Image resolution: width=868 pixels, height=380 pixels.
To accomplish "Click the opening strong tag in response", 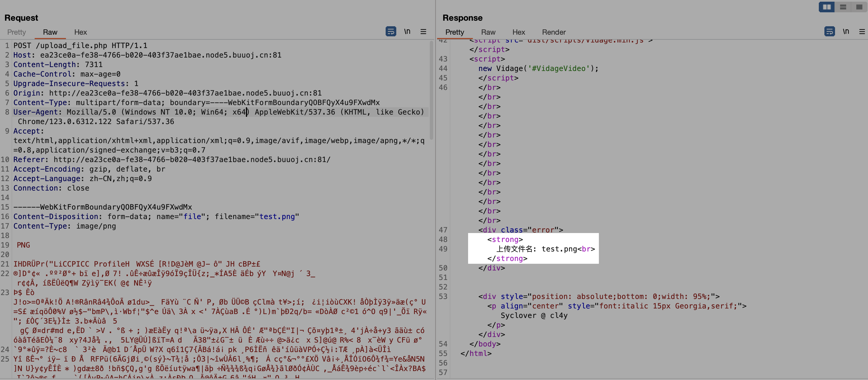I will tap(505, 239).
